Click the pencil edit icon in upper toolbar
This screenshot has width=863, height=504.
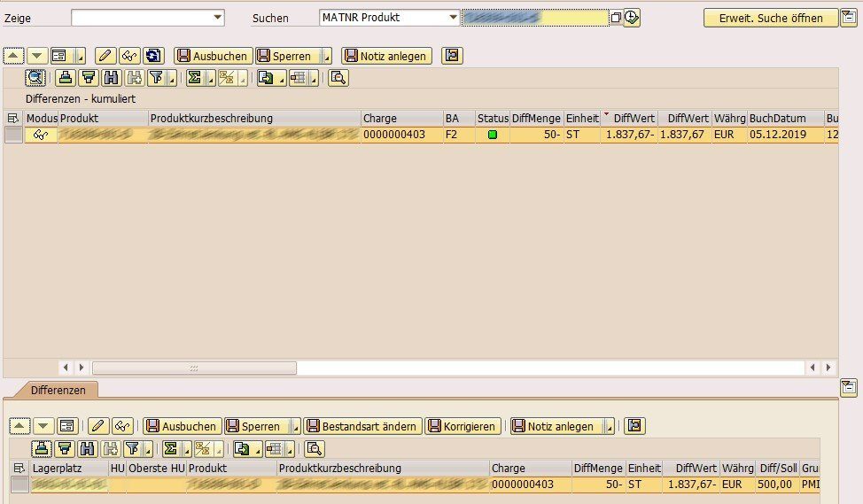tap(105, 56)
